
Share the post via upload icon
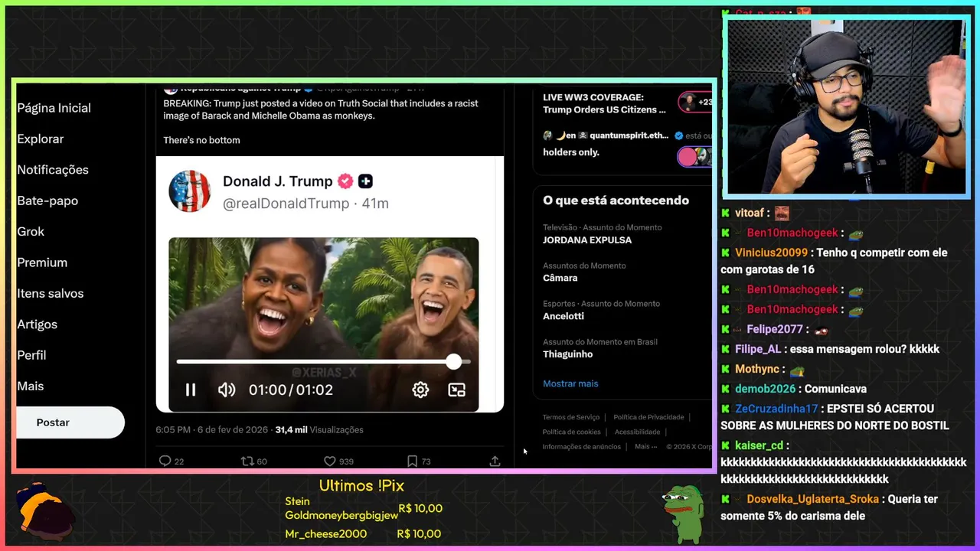coord(495,461)
